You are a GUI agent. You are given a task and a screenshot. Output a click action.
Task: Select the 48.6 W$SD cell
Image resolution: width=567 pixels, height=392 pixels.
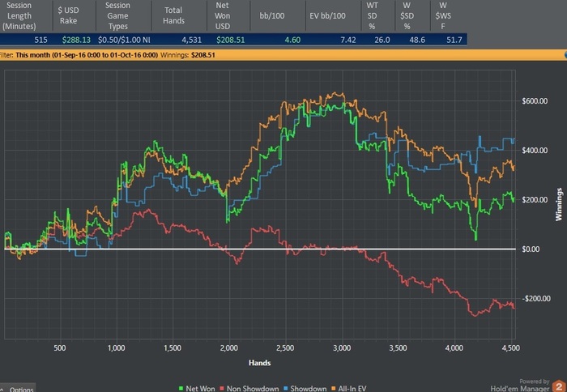click(x=417, y=40)
